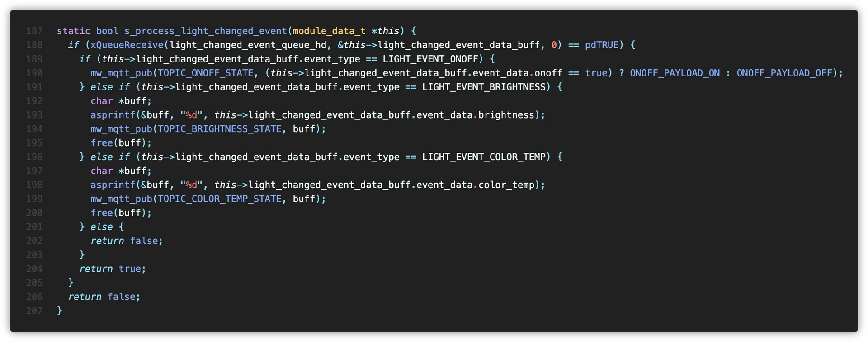Click line number 187 in the gutter
Viewport: 868px width, 342px height.
(34, 31)
